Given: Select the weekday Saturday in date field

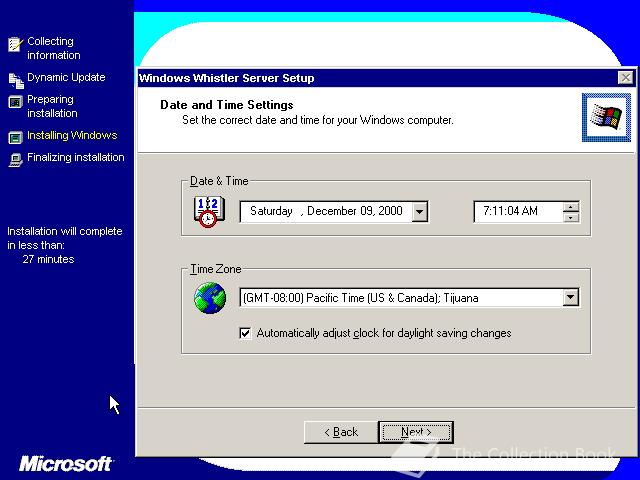Looking at the screenshot, I should point(271,211).
